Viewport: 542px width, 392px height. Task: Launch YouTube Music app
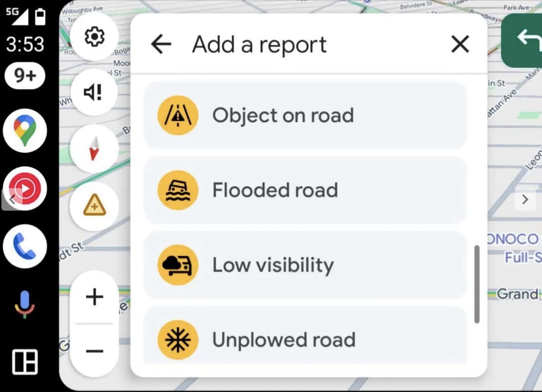[x=25, y=189]
